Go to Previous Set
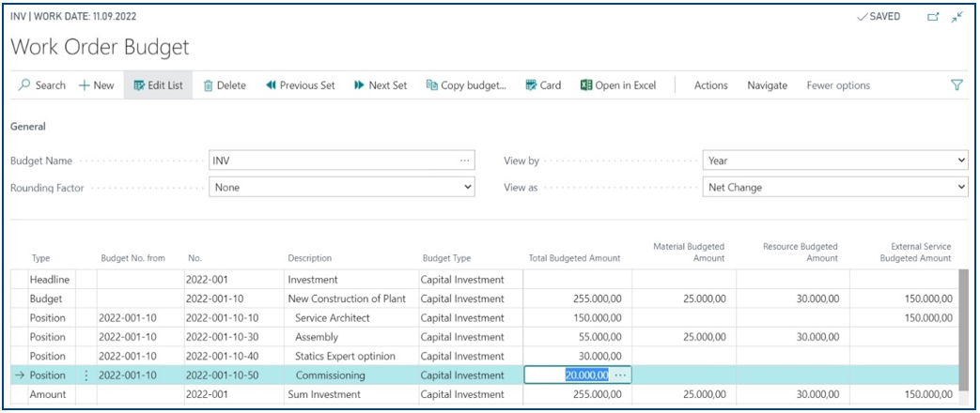The image size is (980, 413). pos(301,85)
